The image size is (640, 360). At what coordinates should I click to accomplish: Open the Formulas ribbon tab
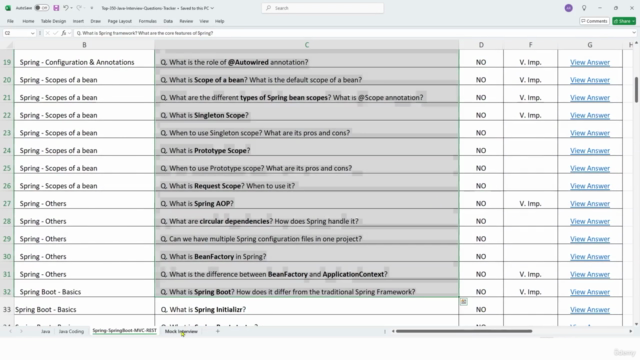[147, 21]
